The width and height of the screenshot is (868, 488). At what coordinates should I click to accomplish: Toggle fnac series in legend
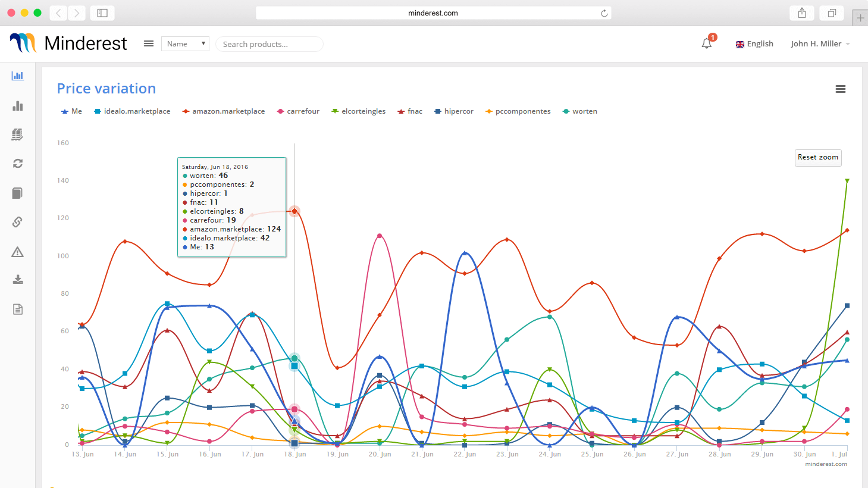pos(410,111)
